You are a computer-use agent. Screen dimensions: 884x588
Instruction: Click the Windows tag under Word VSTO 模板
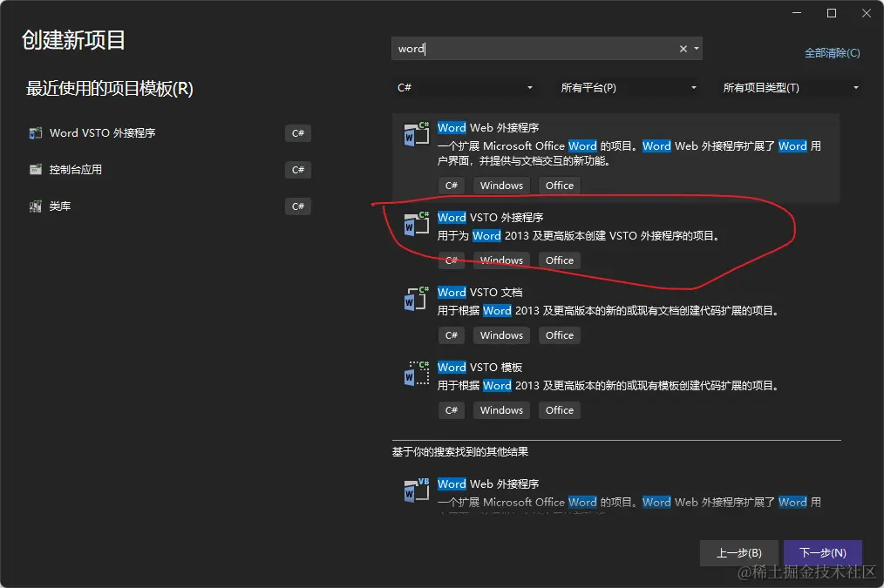point(502,410)
